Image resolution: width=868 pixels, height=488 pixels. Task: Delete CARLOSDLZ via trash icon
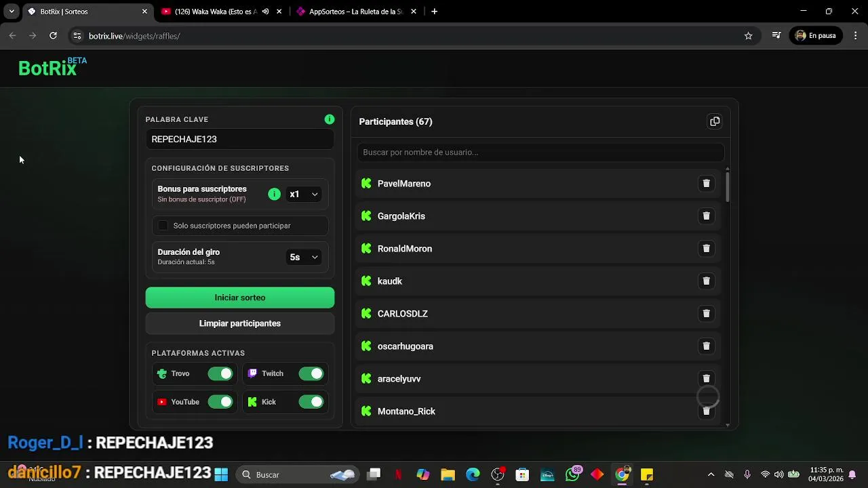pyautogui.click(x=706, y=314)
